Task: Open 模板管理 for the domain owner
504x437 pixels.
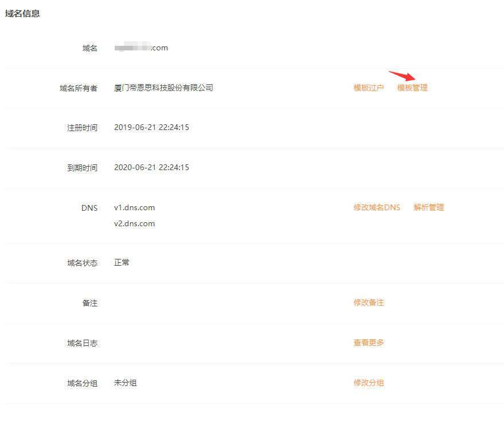Action: [x=412, y=88]
